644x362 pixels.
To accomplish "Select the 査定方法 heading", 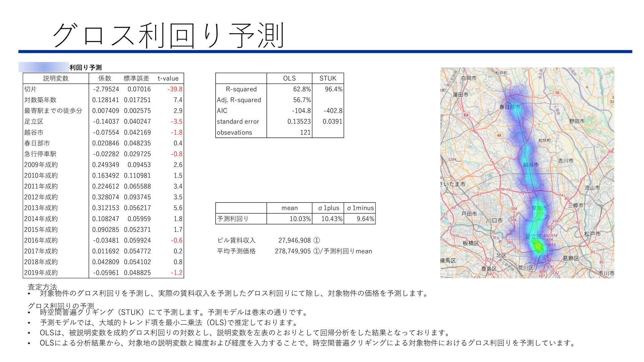I will tap(42, 287).
